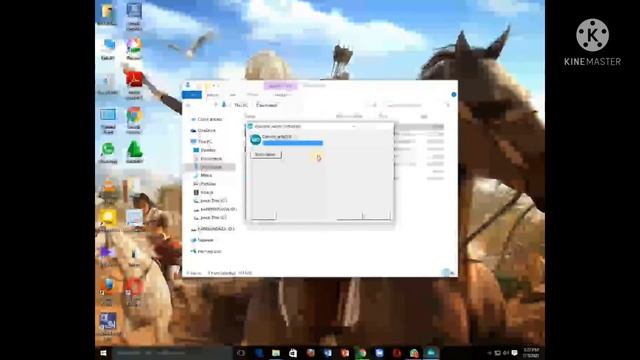Image resolution: width=640 pixels, height=360 pixels.
Task: Open the blue File tab in Explorer
Action: (192, 95)
